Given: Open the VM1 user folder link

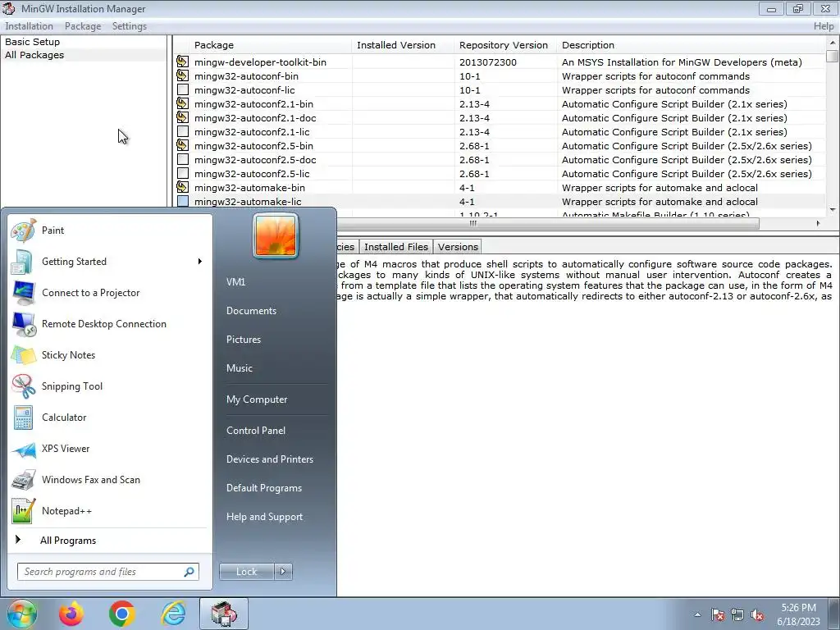Looking at the screenshot, I should (235, 282).
